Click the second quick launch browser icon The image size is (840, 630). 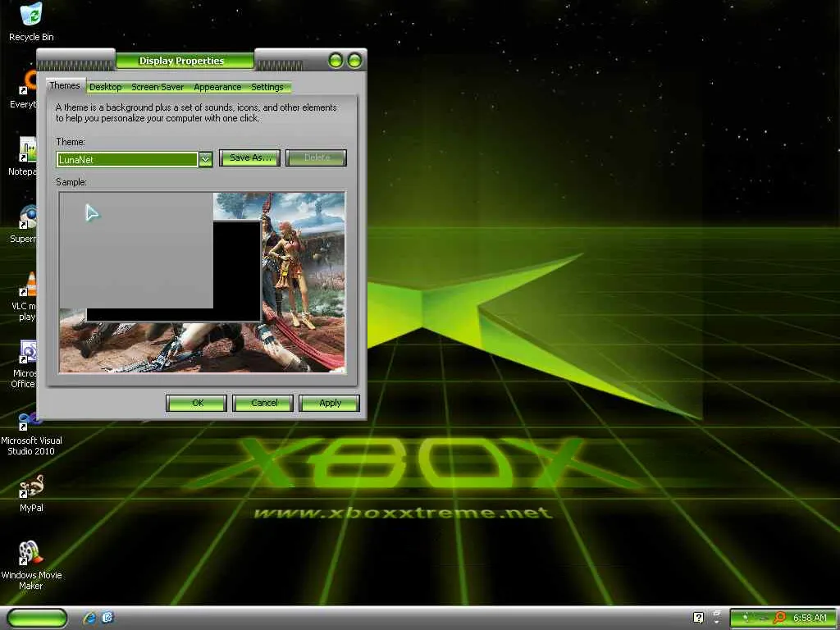[x=107, y=618]
